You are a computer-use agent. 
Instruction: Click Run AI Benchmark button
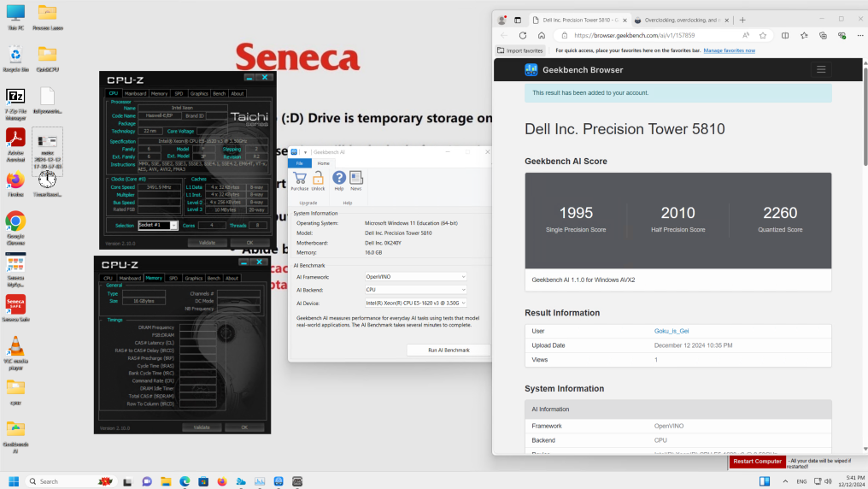[x=449, y=350]
